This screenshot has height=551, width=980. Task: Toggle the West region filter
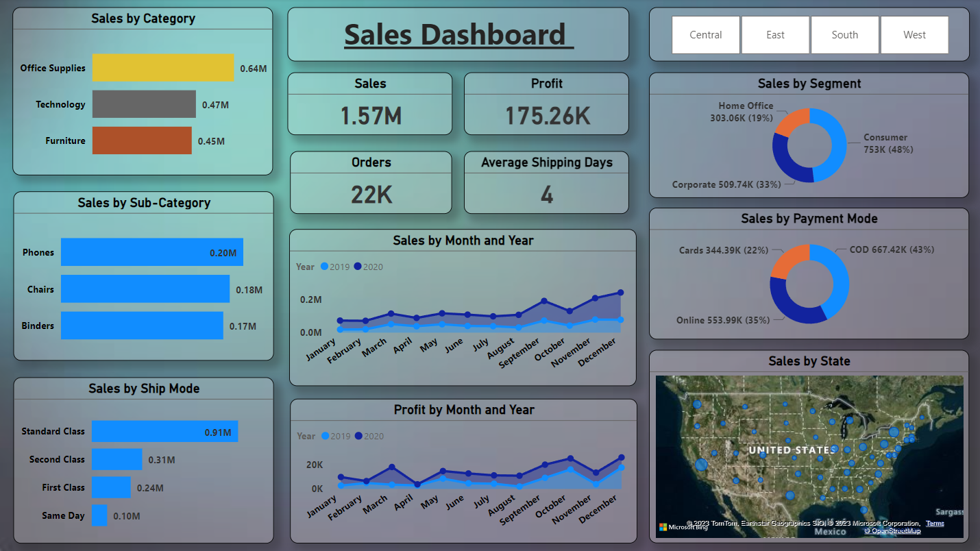pyautogui.click(x=914, y=35)
